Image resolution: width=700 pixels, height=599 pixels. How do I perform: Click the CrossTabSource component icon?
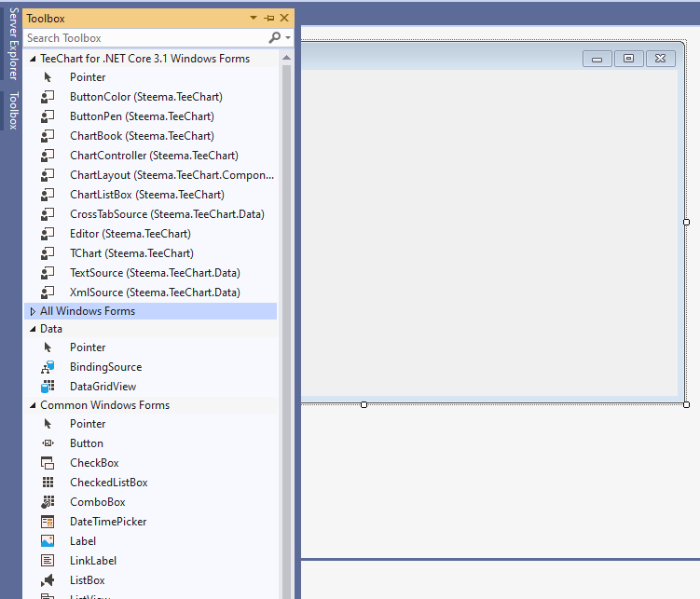point(48,214)
